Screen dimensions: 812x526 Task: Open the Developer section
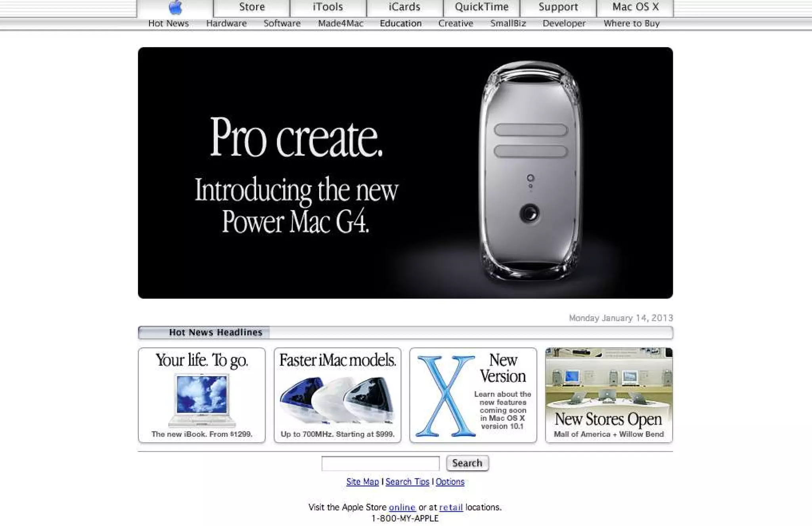coord(564,23)
